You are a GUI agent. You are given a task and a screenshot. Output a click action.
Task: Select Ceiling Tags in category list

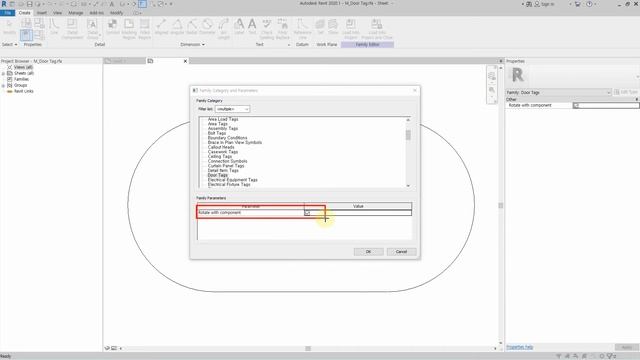pyautogui.click(x=220, y=156)
